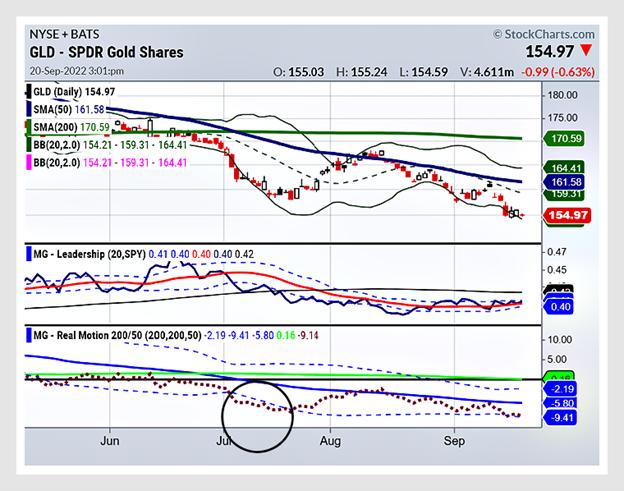Click the blue -5.80 Real Motion axis tag
Viewport: 624px width, 491px height.
560,403
